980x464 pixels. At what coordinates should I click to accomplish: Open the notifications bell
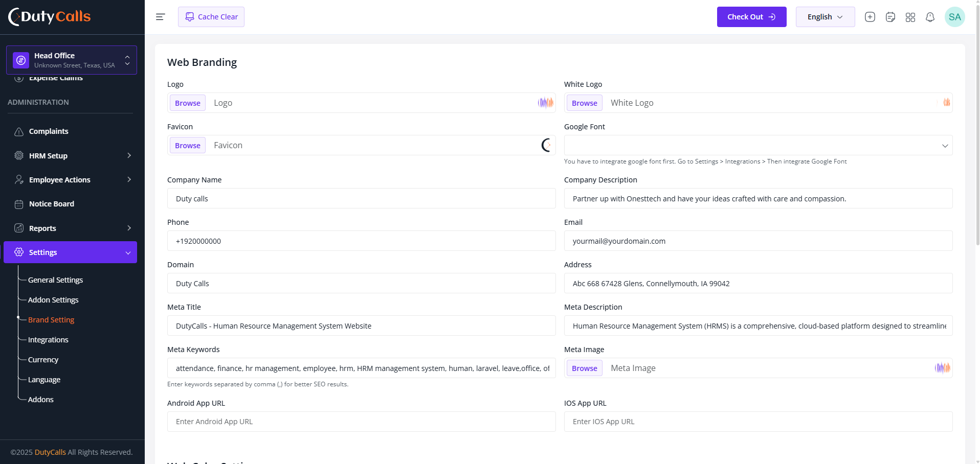coord(930,17)
